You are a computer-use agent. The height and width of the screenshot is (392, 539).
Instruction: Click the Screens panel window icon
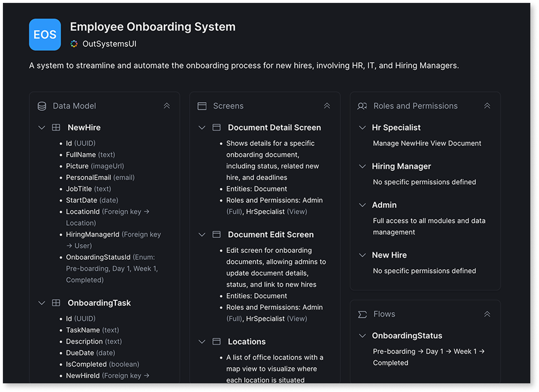click(202, 106)
